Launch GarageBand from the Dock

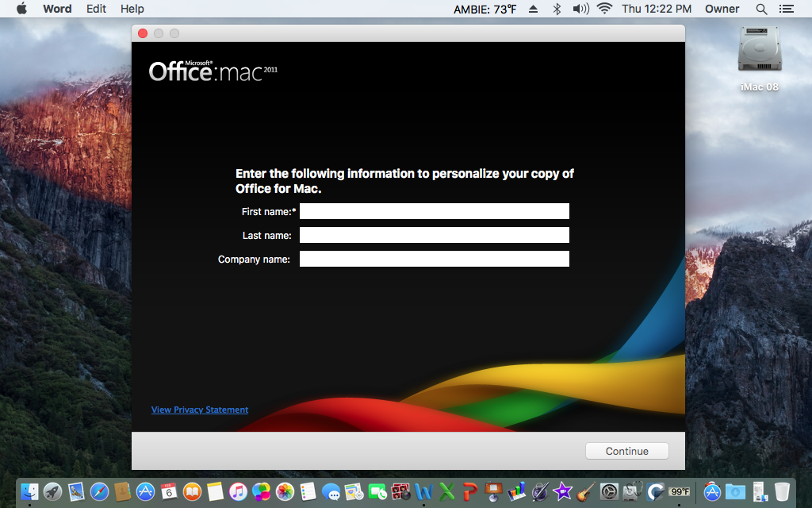[586, 491]
